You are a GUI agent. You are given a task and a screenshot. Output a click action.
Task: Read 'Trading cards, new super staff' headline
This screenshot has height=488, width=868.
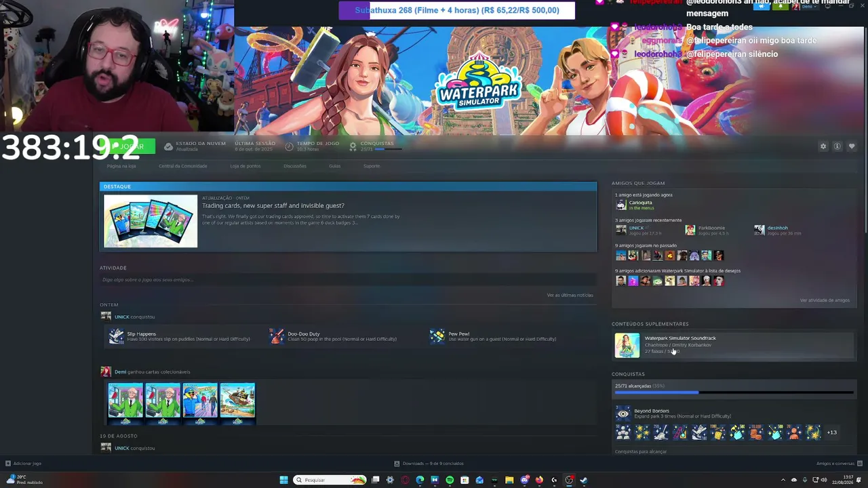273,206
